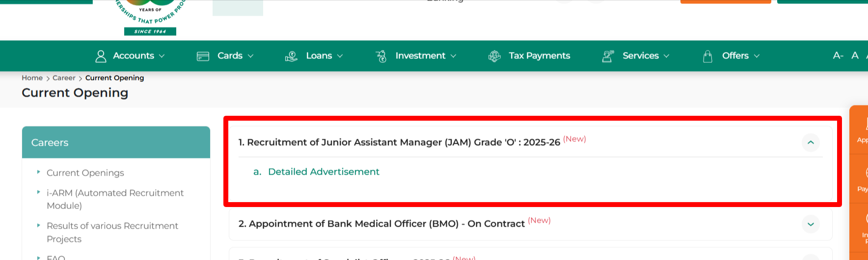This screenshot has width=868, height=260.
Task: Open the Loans dropdown chevron
Action: coord(340,56)
